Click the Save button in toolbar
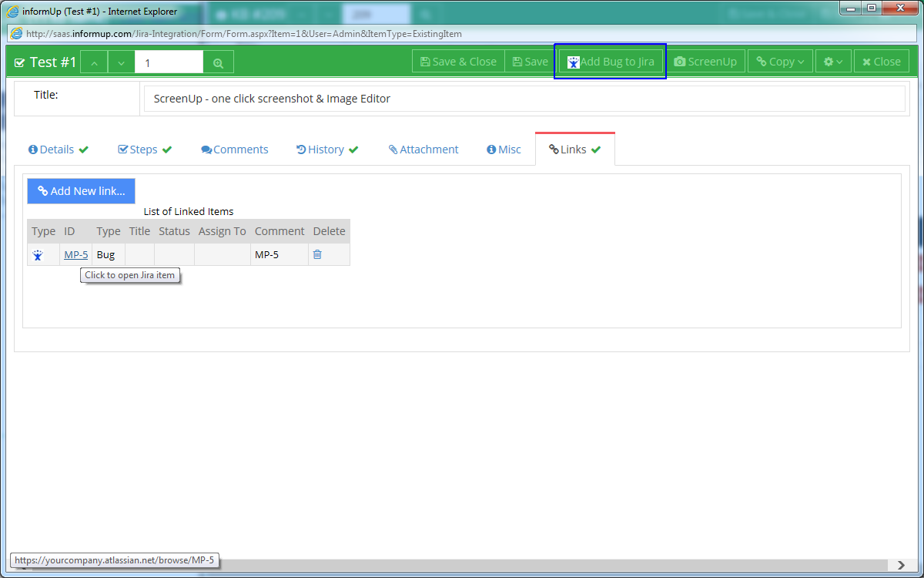Image resolution: width=924 pixels, height=578 pixels. 531,62
